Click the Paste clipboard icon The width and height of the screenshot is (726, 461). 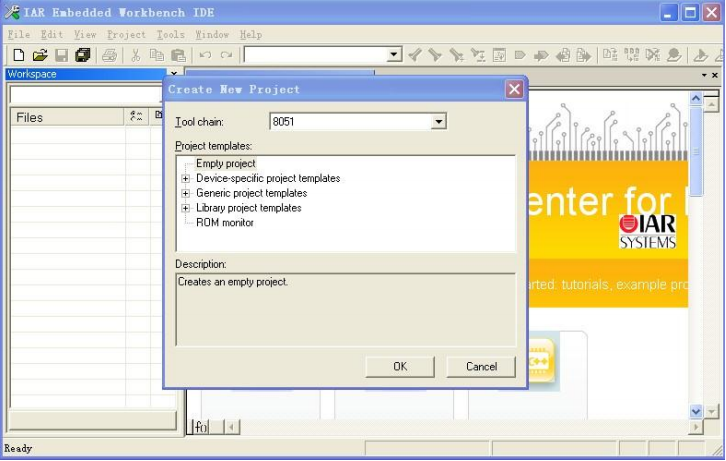tap(178, 55)
